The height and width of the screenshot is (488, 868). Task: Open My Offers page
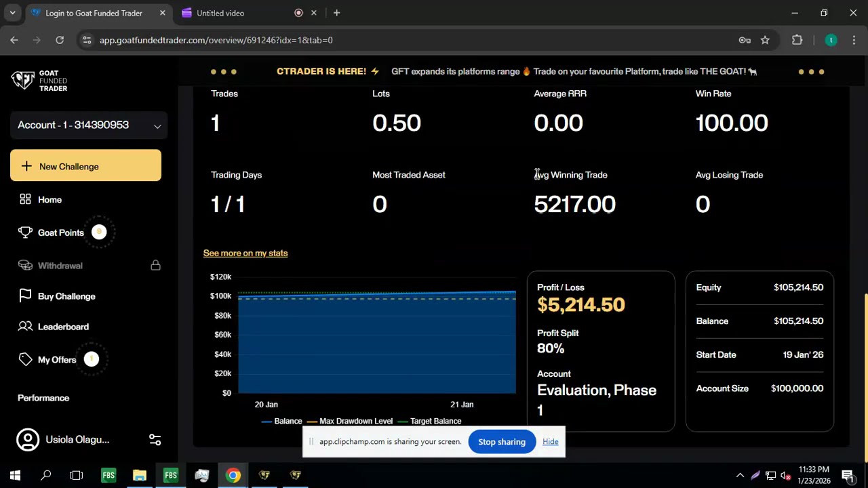tap(57, 360)
